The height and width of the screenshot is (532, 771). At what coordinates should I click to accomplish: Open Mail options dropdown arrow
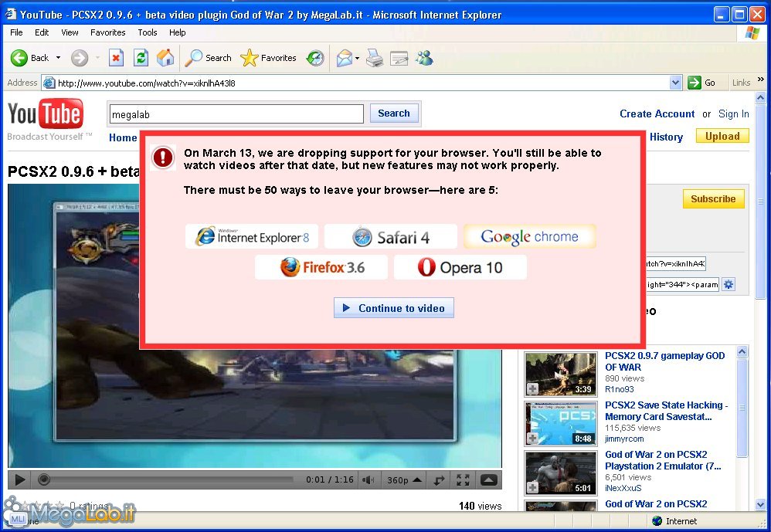(x=358, y=59)
